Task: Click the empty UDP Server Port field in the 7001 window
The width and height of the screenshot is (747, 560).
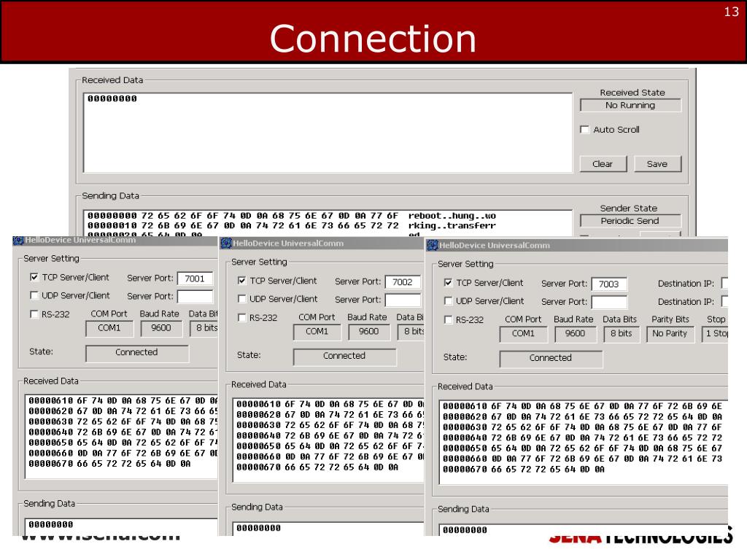Action: pyautogui.click(x=196, y=296)
